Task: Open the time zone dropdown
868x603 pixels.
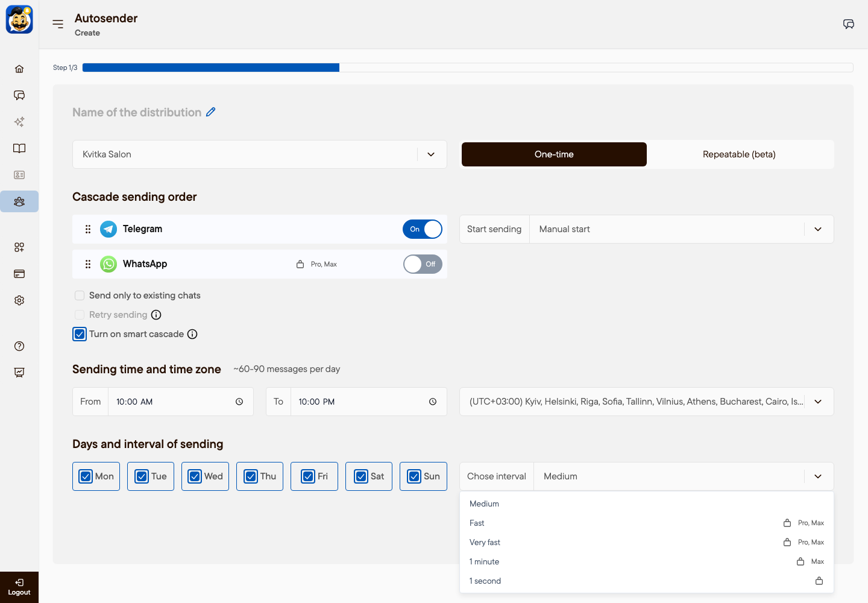Action: coord(647,402)
